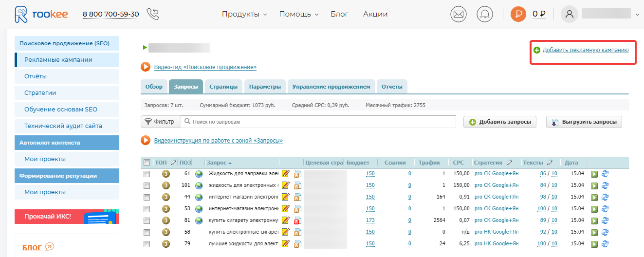Check the box for the last query row
This screenshot has height=257, width=644.
click(x=147, y=244)
